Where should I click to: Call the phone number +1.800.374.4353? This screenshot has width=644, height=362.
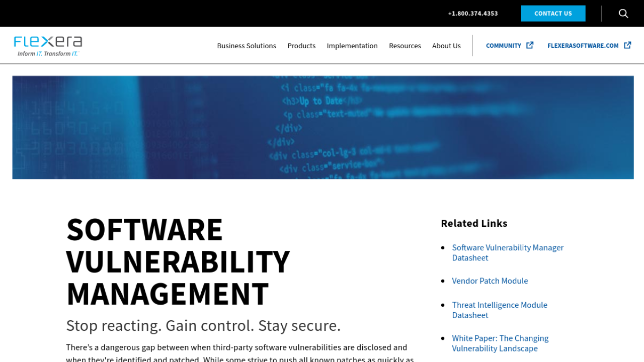click(473, 14)
